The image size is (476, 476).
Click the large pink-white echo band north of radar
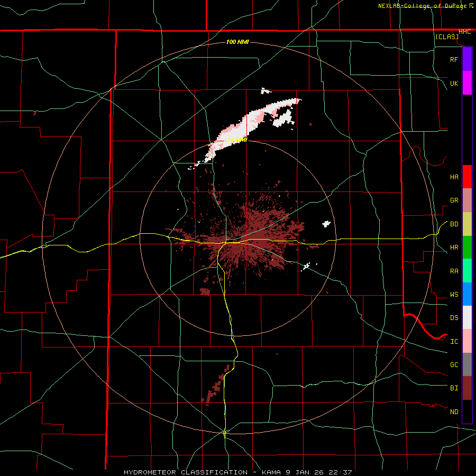pos(249,126)
